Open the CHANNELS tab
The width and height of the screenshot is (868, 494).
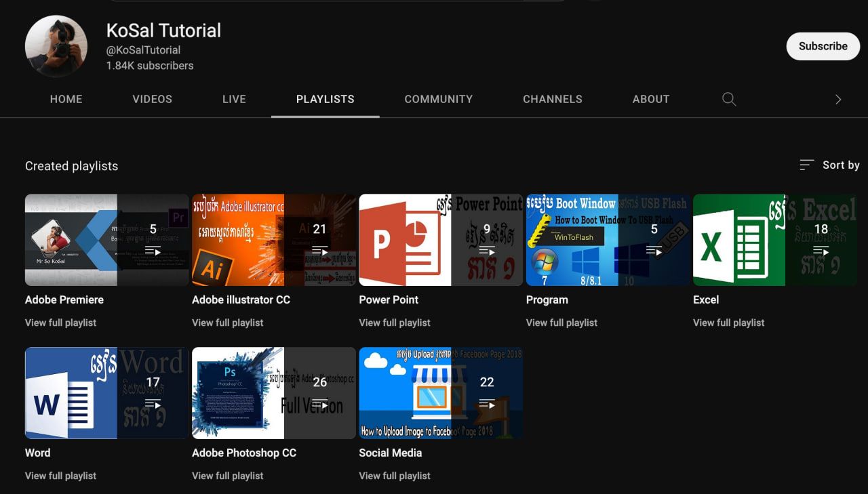[x=553, y=99]
